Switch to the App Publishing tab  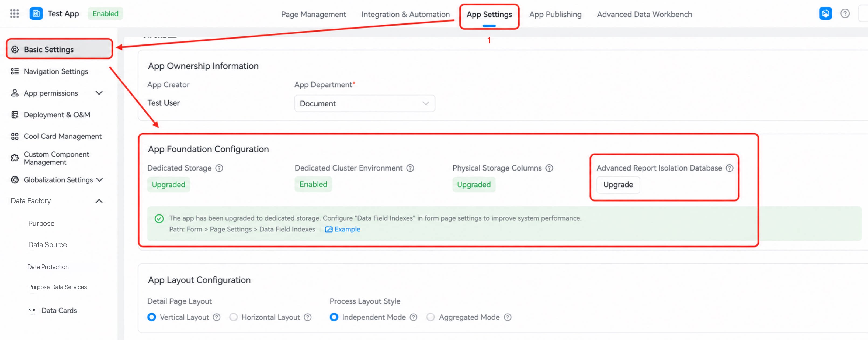(x=555, y=14)
